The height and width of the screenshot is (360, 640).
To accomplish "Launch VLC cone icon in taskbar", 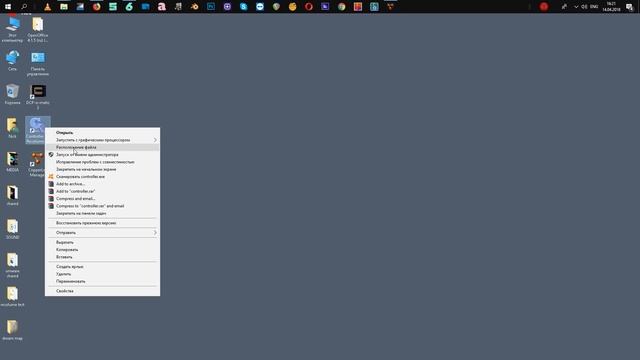I will (x=48, y=7).
